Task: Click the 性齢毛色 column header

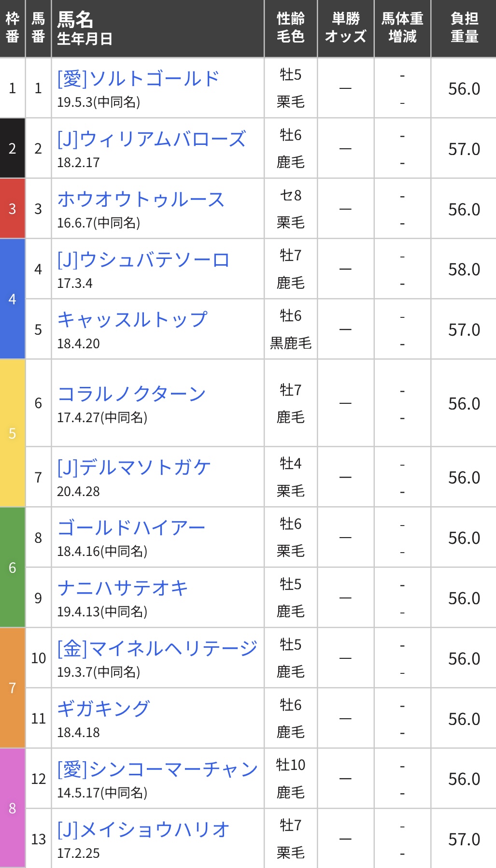Action: pyautogui.click(x=290, y=28)
